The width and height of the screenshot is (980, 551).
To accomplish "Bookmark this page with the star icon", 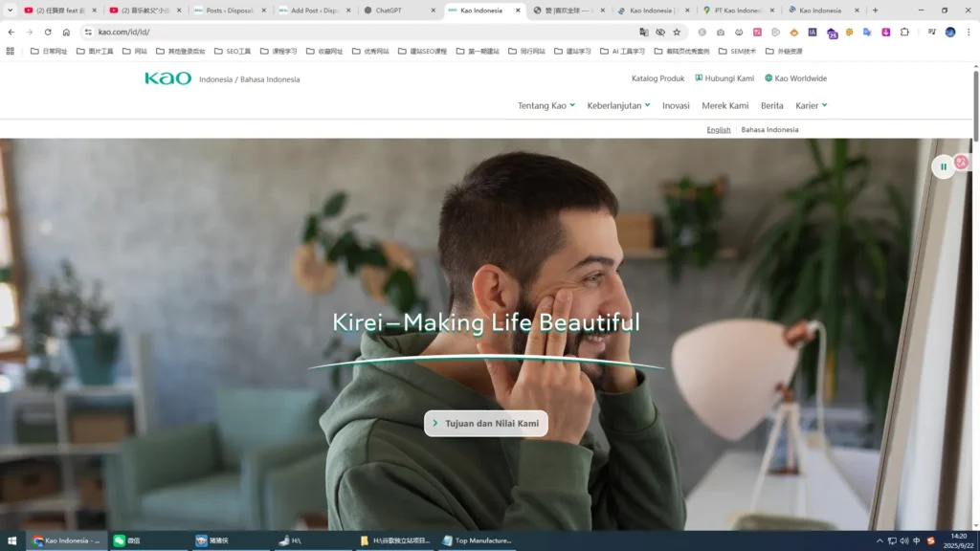I will 677,32.
